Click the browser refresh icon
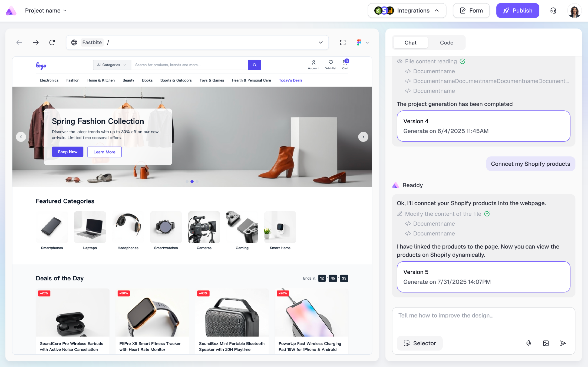 pos(52,42)
